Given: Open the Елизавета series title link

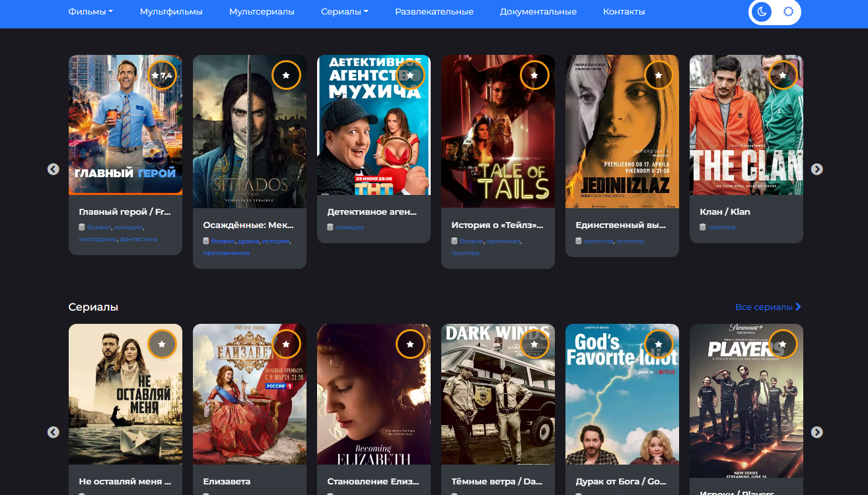Looking at the screenshot, I should click(227, 481).
